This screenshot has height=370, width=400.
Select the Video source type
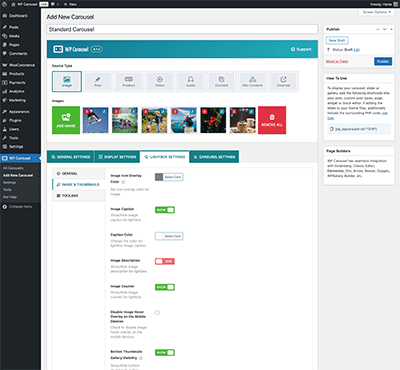pyautogui.click(x=160, y=81)
